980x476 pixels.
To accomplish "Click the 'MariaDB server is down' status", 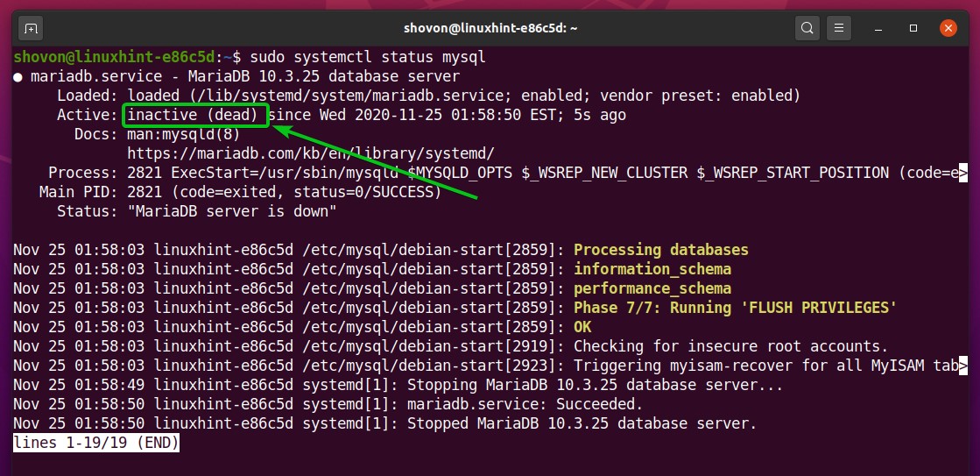I will pyautogui.click(x=232, y=211).
